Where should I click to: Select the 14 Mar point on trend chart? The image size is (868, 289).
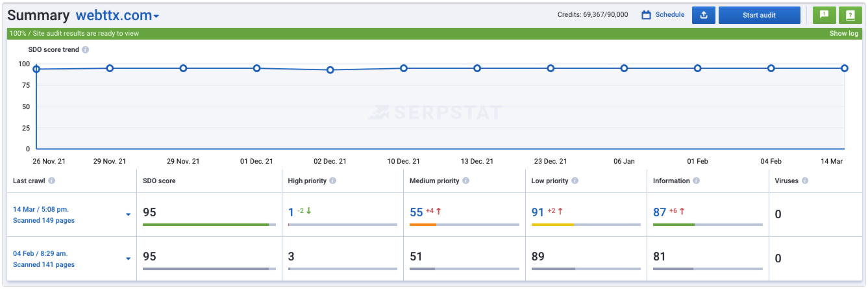point(845,68)
